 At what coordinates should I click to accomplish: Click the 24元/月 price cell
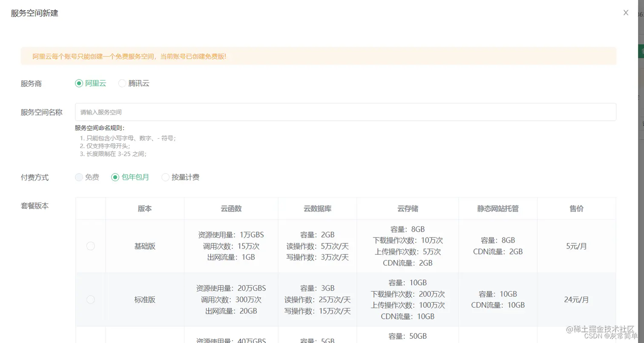pyautogui.click(x=577, y=300)
